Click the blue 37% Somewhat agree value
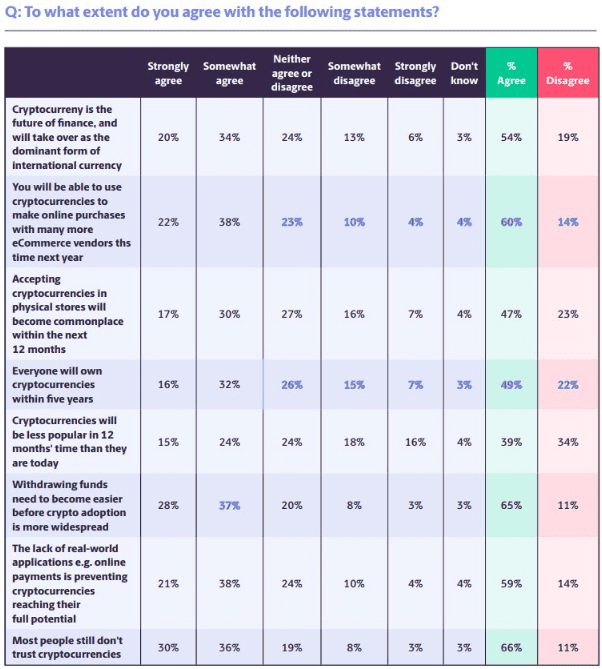The image size is (602, 669). point(229,505)
